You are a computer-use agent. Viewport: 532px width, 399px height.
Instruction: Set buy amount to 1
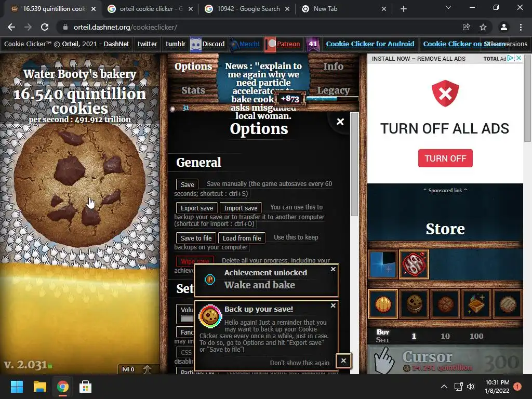414,336
